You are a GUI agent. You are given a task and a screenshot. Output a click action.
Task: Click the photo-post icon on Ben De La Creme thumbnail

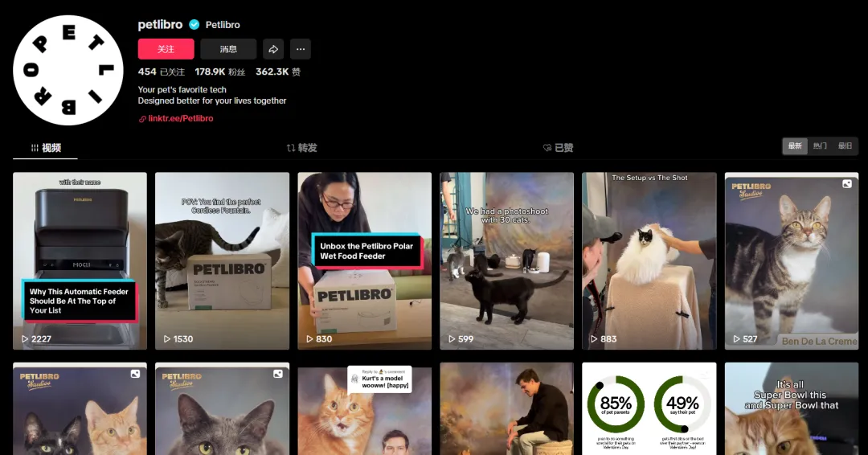click(847, 184)
